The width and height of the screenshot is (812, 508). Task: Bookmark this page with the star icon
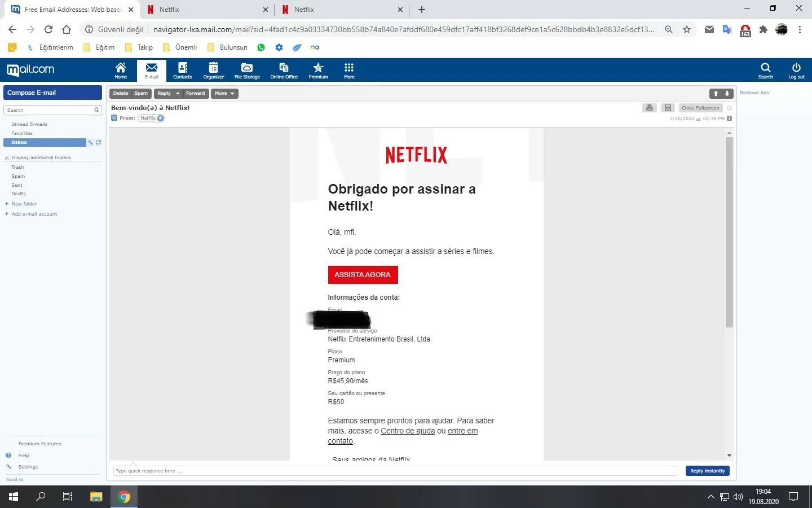point(686,29)
